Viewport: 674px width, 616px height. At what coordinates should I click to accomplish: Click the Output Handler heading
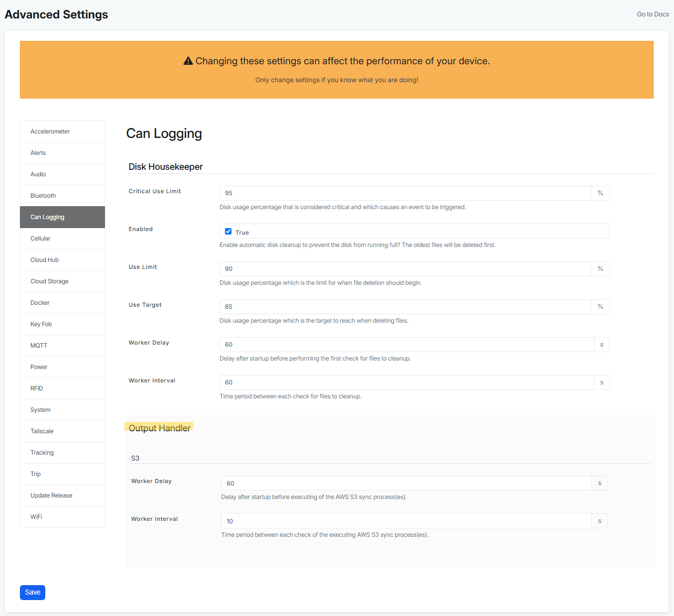(x=159, y=428)
